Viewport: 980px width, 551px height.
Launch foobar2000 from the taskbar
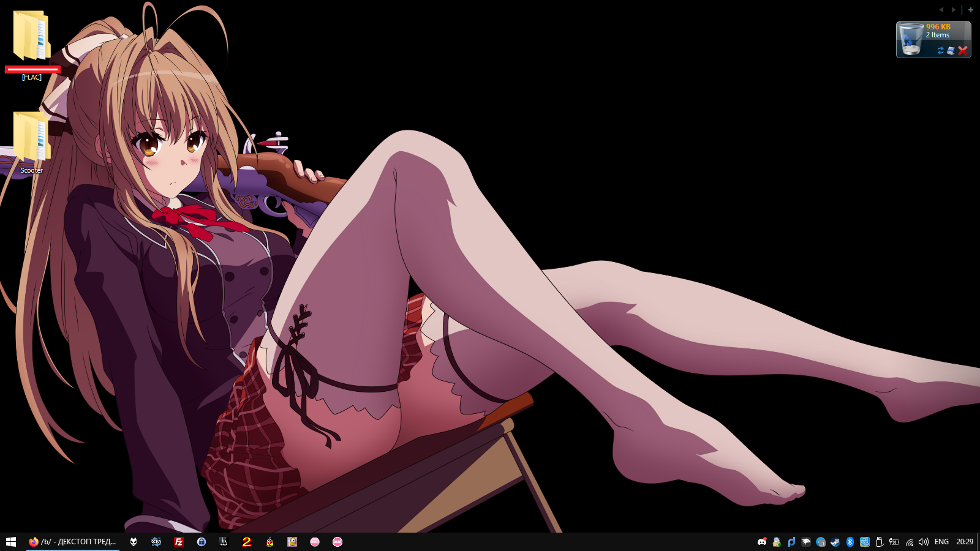(x=134, y=542)
